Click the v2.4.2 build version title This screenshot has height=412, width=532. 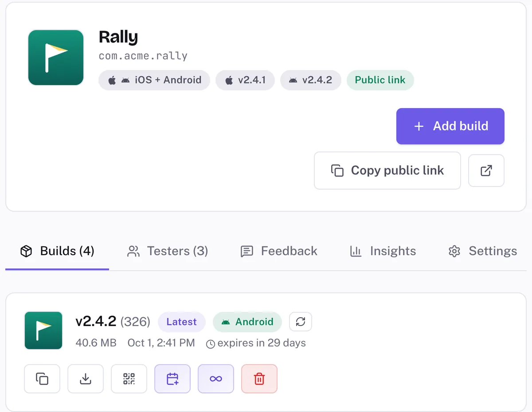(x=96, y=321)
